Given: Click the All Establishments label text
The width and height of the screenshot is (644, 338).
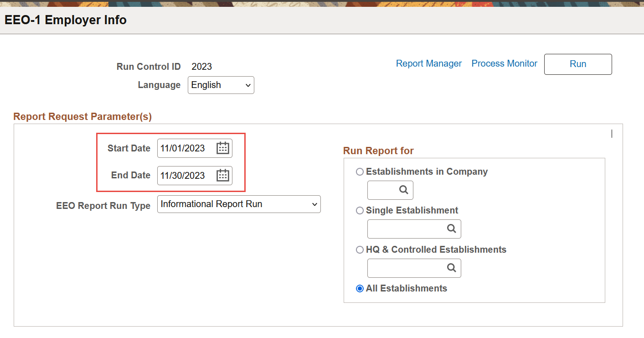Looking at the screenshot, I should click(x=407, y=289).
